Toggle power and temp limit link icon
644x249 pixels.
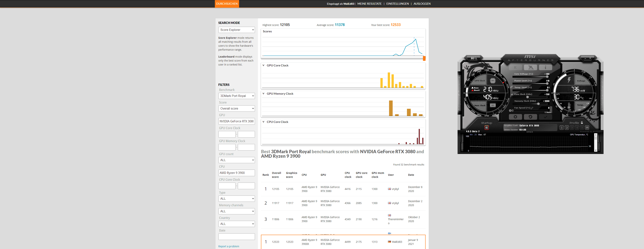512,87
